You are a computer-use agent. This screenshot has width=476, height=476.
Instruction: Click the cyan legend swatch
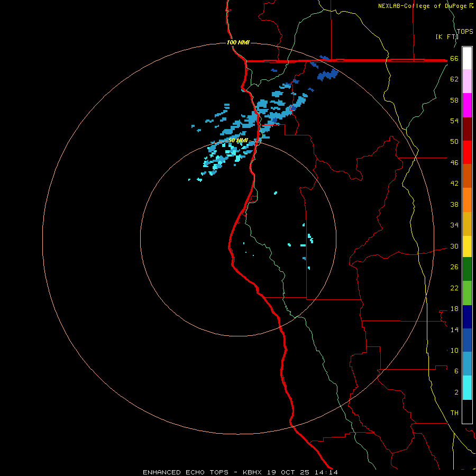(467, 388)
